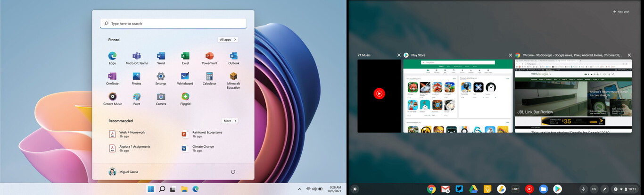Open Climate Change document

[198, 148]
